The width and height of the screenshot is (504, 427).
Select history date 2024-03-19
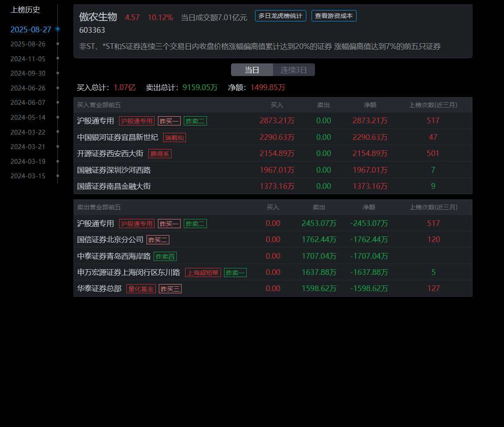tap(28, 161)
